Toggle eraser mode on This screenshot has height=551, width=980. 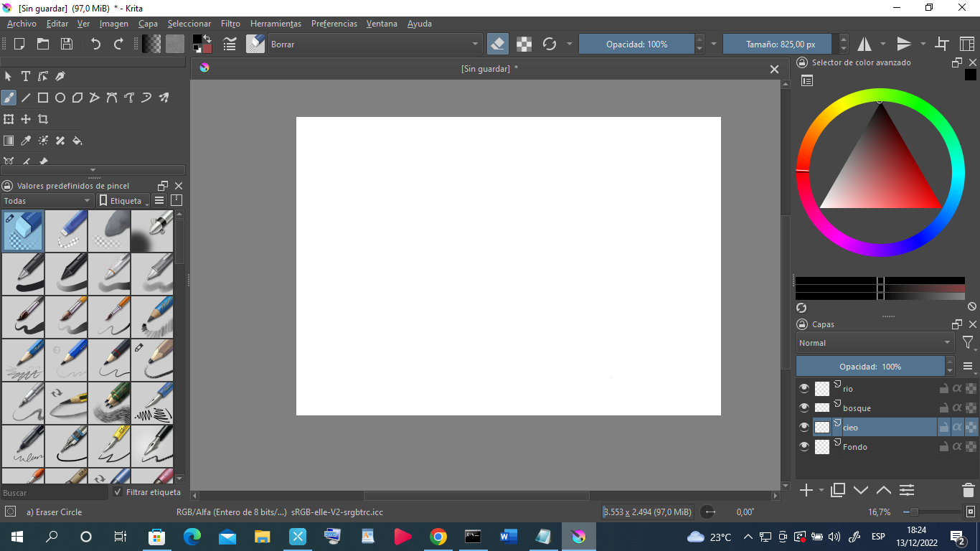[498, 44]
